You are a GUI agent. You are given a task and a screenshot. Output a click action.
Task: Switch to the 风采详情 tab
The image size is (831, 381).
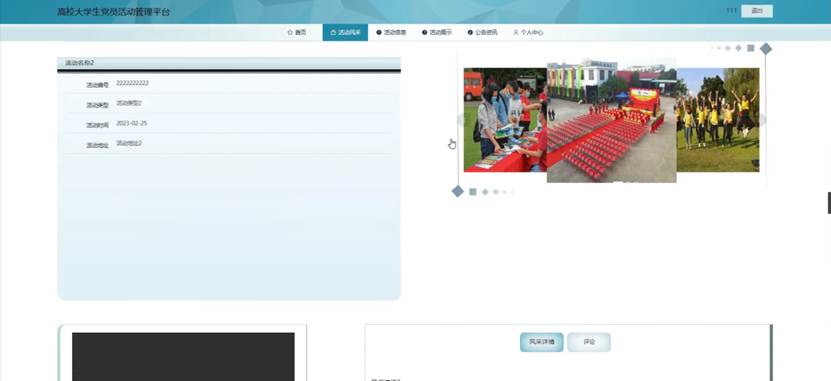[542, 342]
